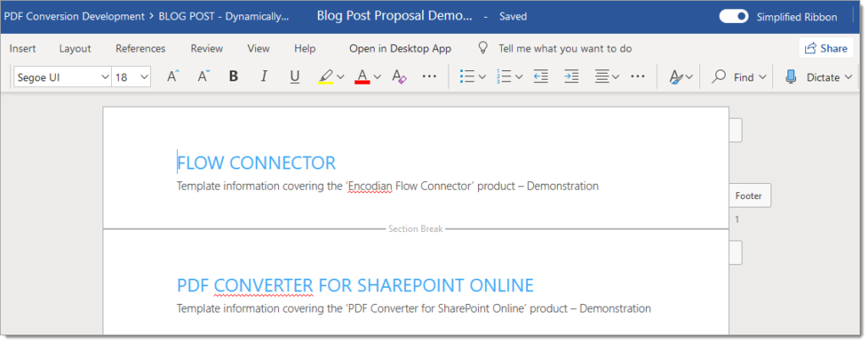Click the Share button

click(826, 48)
